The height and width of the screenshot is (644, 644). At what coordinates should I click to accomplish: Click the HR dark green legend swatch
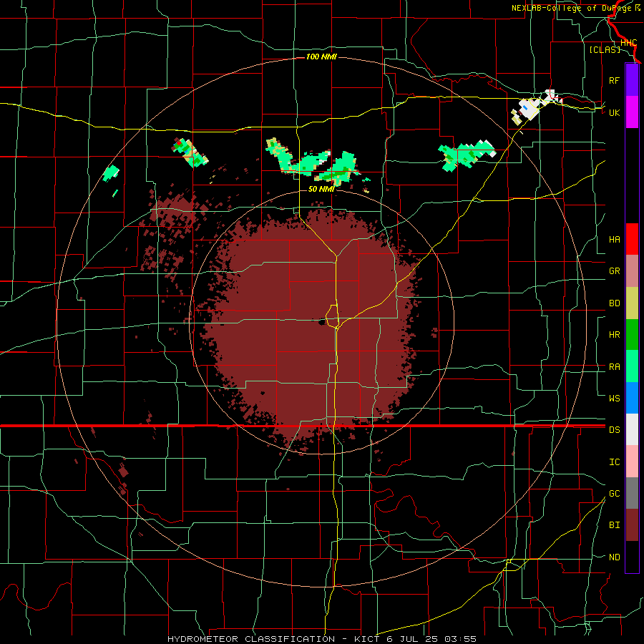632,335
